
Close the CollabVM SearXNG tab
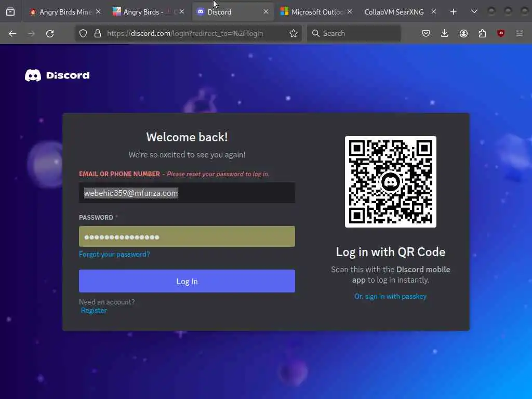point(434,12)
